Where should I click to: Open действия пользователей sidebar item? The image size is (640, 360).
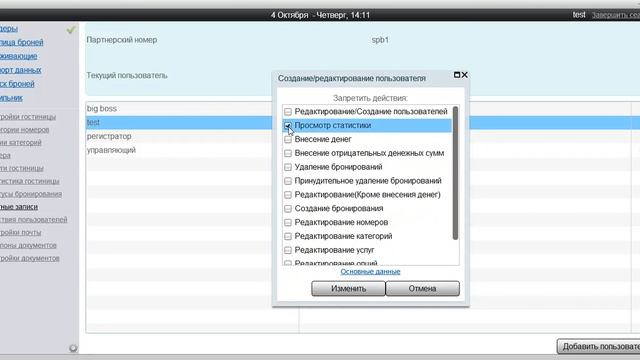pyautogui.click(x=33, y=220)
